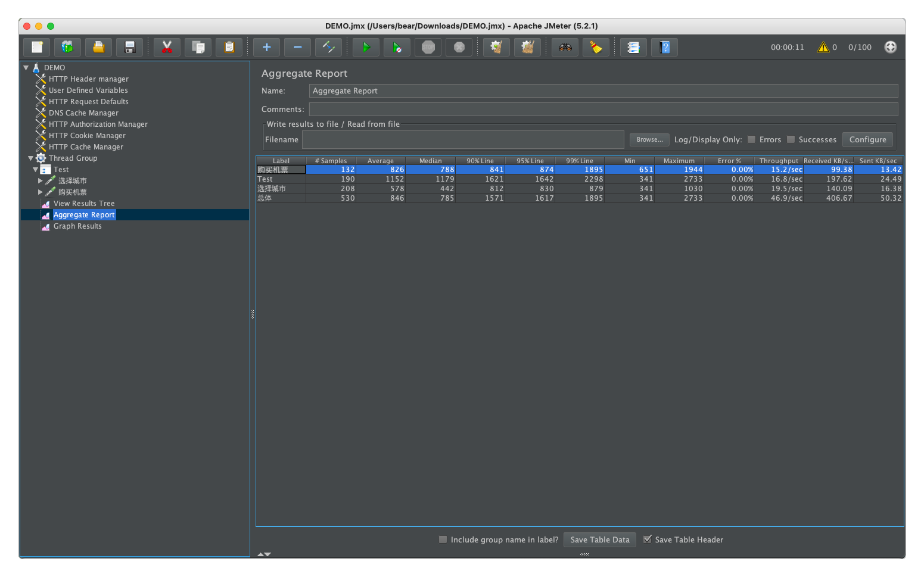Click the Toggle enable/disable icon
The width and height of the screenshot is (924, 577).
(329, 47)
